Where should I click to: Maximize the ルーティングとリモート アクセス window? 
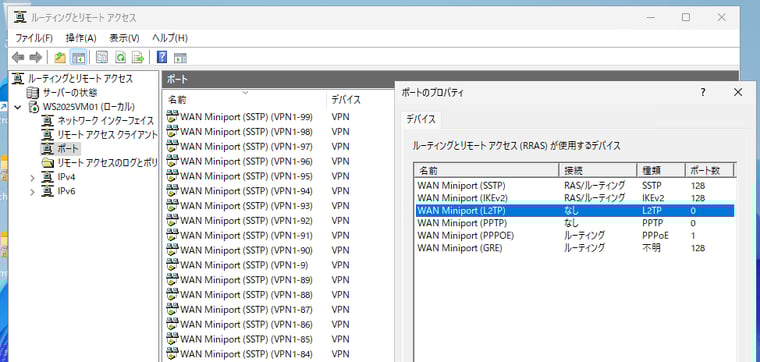[x=685, y=17]
